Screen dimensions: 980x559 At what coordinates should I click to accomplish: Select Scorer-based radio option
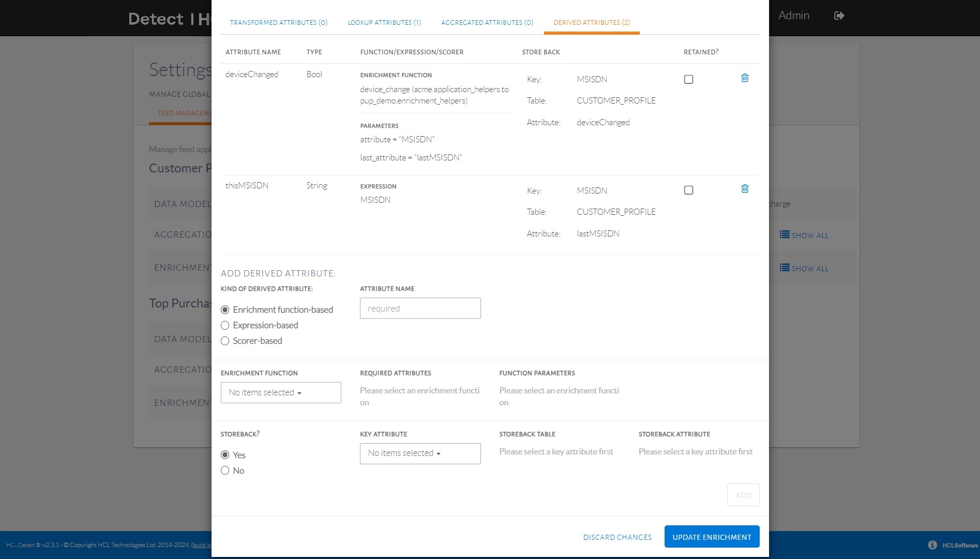tap(225, 341)
